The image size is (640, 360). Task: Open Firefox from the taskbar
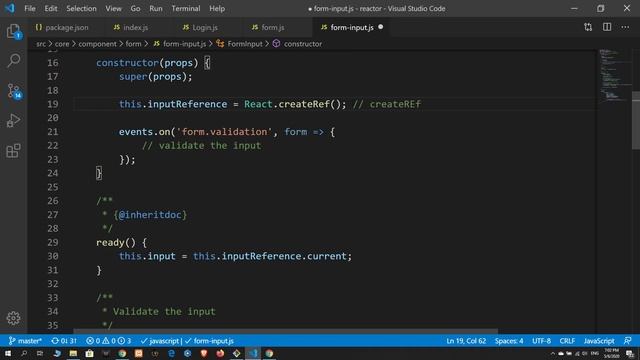220,353
